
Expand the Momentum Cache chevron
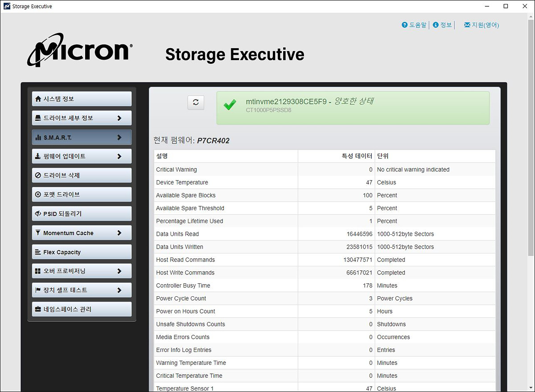[119, 233]
